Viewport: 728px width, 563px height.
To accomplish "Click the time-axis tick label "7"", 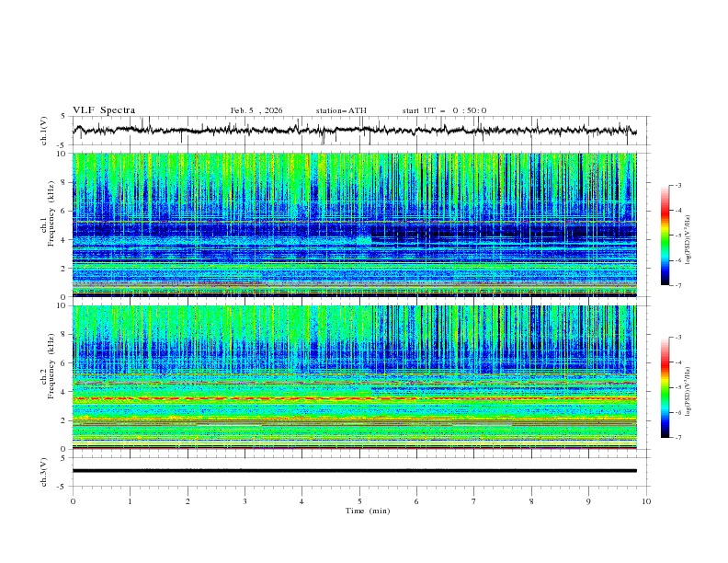I will (474, 501).
